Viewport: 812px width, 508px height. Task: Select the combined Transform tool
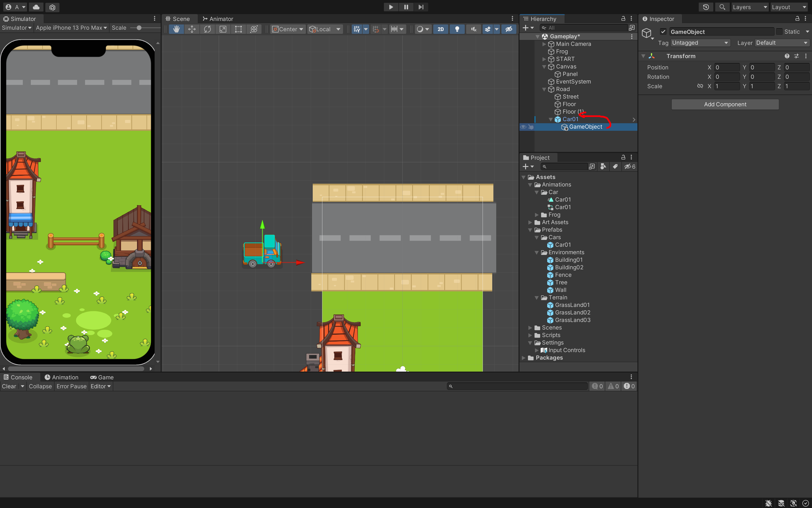click(254, 29)
